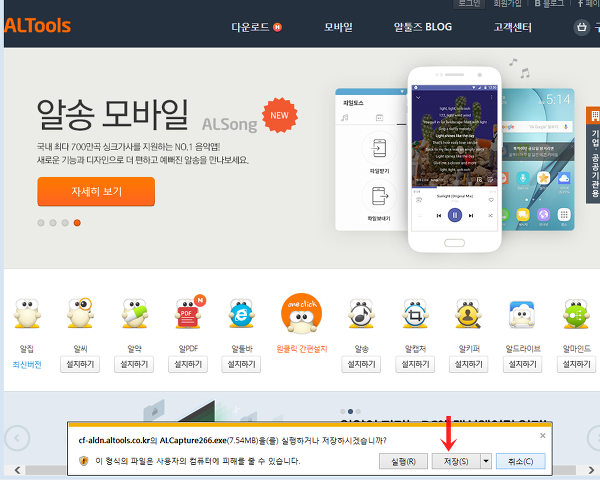Click 설치하기 under 알드라이브
The image size is (600, 480).
(x=523, y=364)
